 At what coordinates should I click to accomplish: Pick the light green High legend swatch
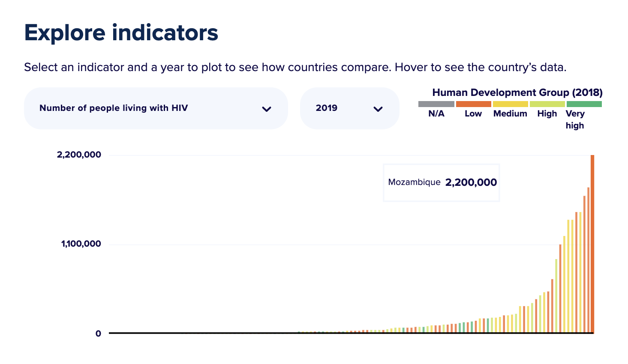click(547, 104)
